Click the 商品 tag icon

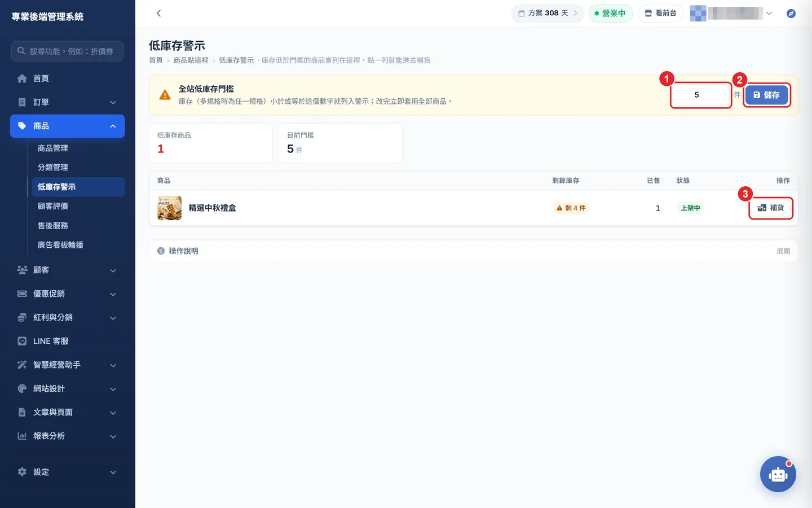[x=22, y=126]
